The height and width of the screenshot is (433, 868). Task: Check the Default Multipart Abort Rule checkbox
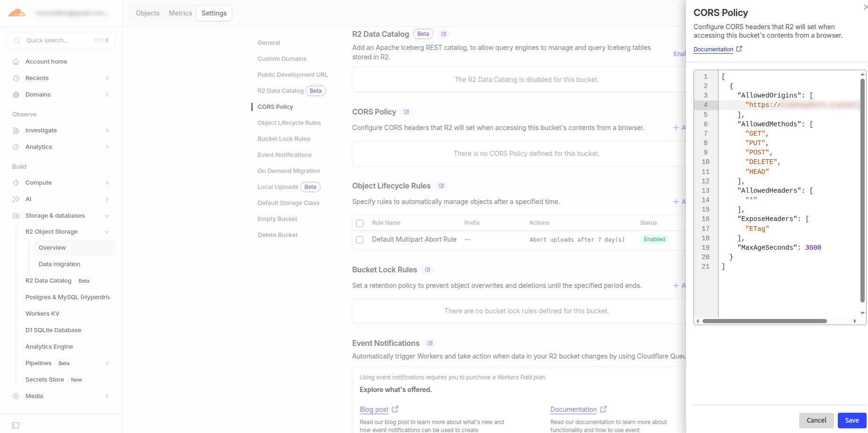coord(360,240)
